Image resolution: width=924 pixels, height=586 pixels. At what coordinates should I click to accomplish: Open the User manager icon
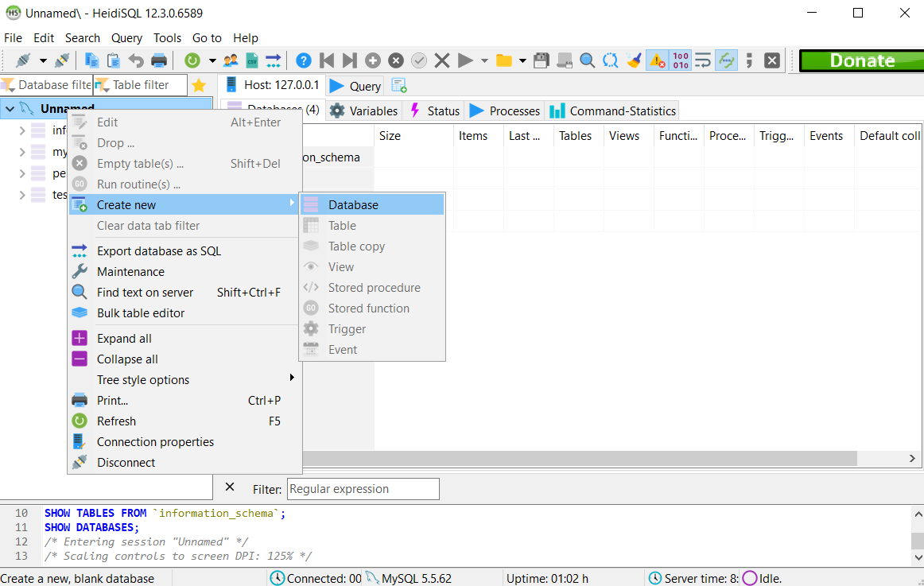click(x=231, y=60)
